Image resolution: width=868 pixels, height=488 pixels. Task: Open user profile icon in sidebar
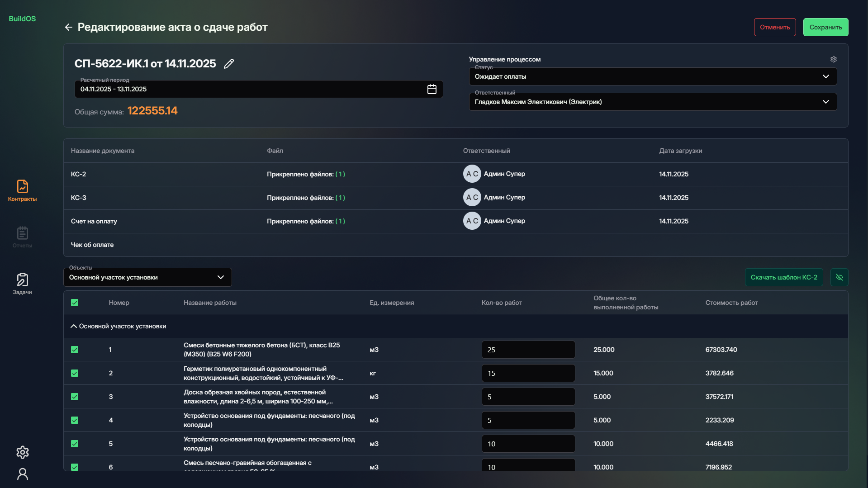coord(22,474)
